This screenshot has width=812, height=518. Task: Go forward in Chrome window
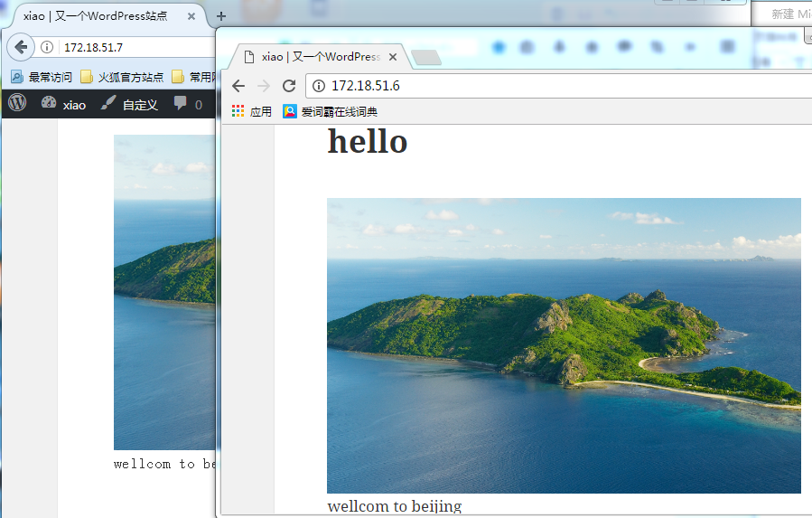(x=264, y=86)
